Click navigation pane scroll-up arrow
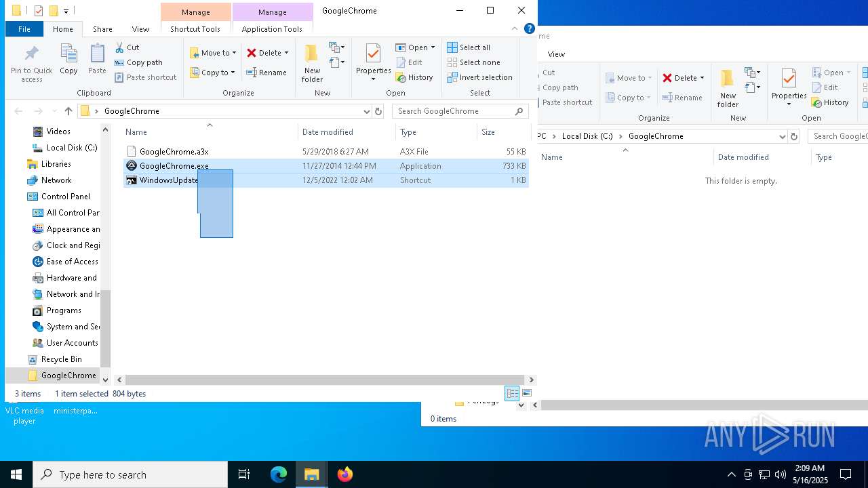868x488 pixels. coord(105,129)
